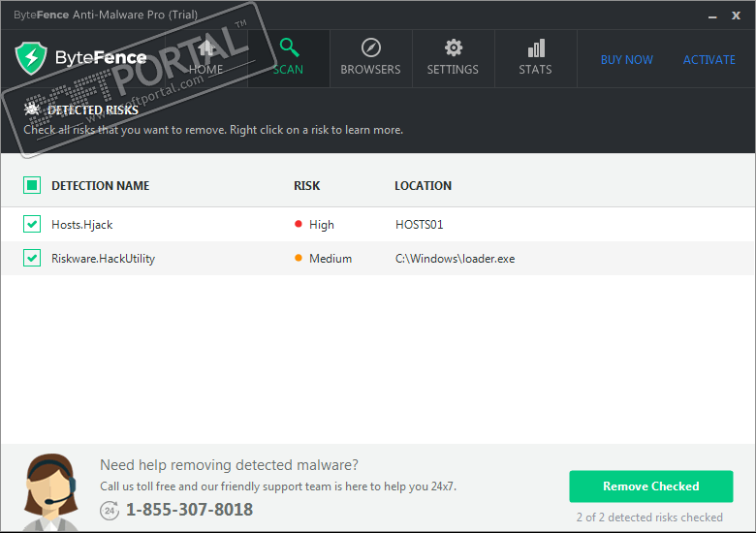Viewport: 756px width, 533px height.
Task: Click the '2 of 2 detected risks checked' text
Action: (x=649, y=517)
